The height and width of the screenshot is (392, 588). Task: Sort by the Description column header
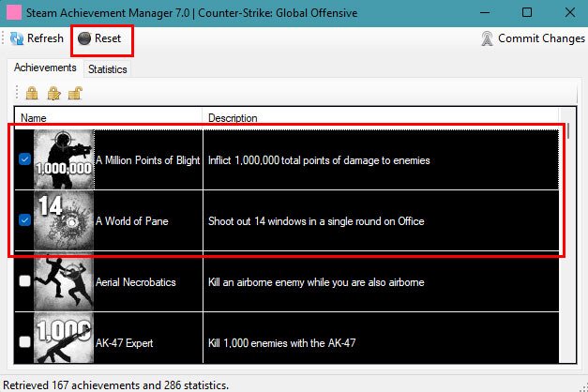[x=380, y=118]
